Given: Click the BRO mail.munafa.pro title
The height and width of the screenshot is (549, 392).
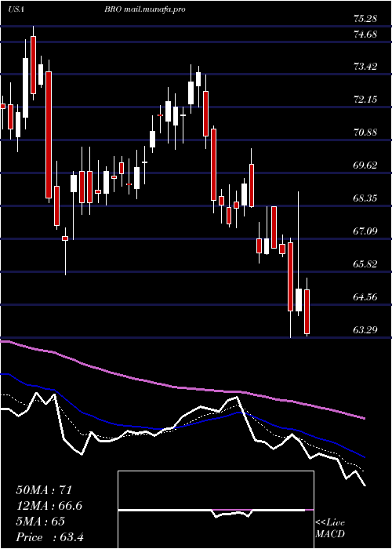Looking at the screenshot, I should [x=144, y=9].
